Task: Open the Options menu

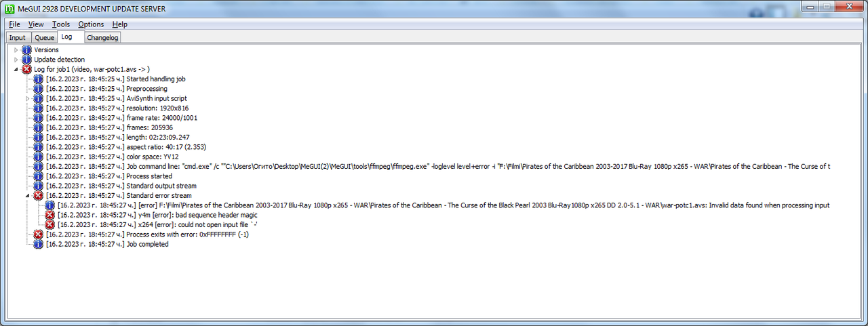Action: point(91,24)
